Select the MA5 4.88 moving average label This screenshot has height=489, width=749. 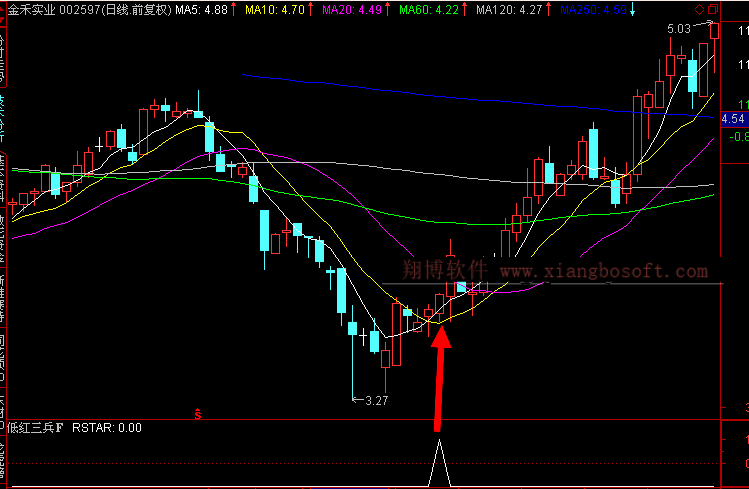click(202, 10)
